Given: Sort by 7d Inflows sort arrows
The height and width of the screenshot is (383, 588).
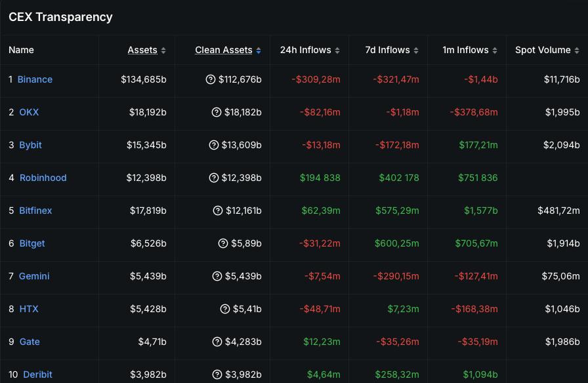Looking at the screenshot, I should [416, 50].
